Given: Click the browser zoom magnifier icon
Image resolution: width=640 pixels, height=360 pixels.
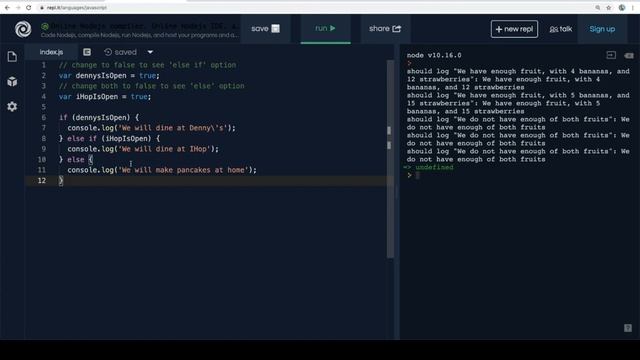Looking at the screenshot, I should (598, 7).
